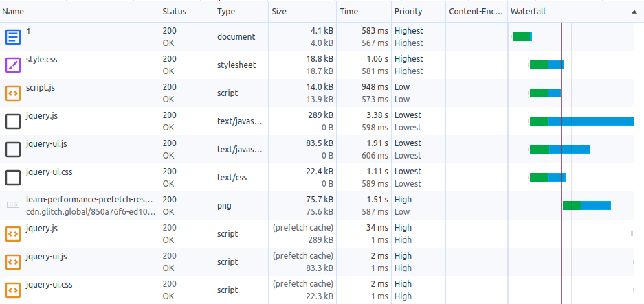Screen dimensions: 644x304
Task: Click the waterfall bar of the png request
Action: pyautogui.click(x=586, y=206)
